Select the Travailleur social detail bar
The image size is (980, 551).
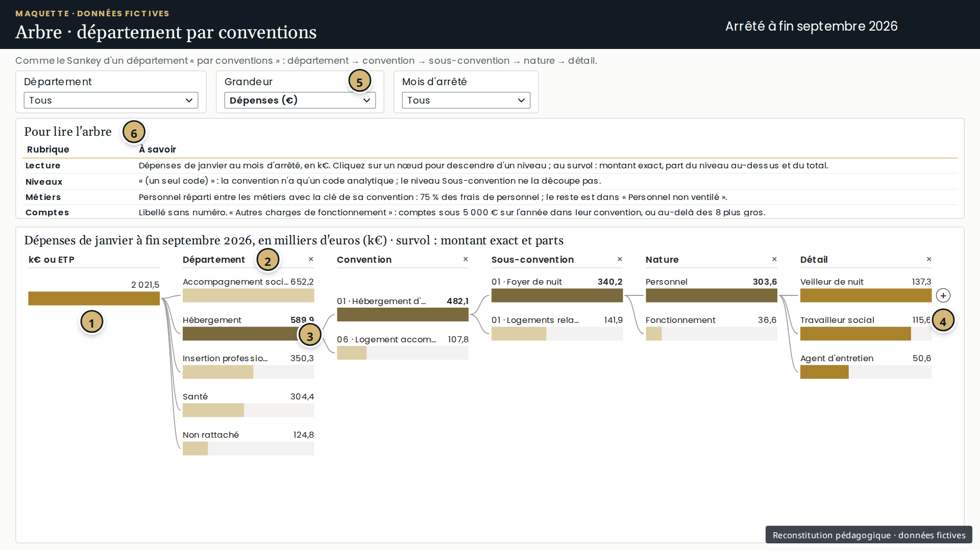tap(866, 334)
